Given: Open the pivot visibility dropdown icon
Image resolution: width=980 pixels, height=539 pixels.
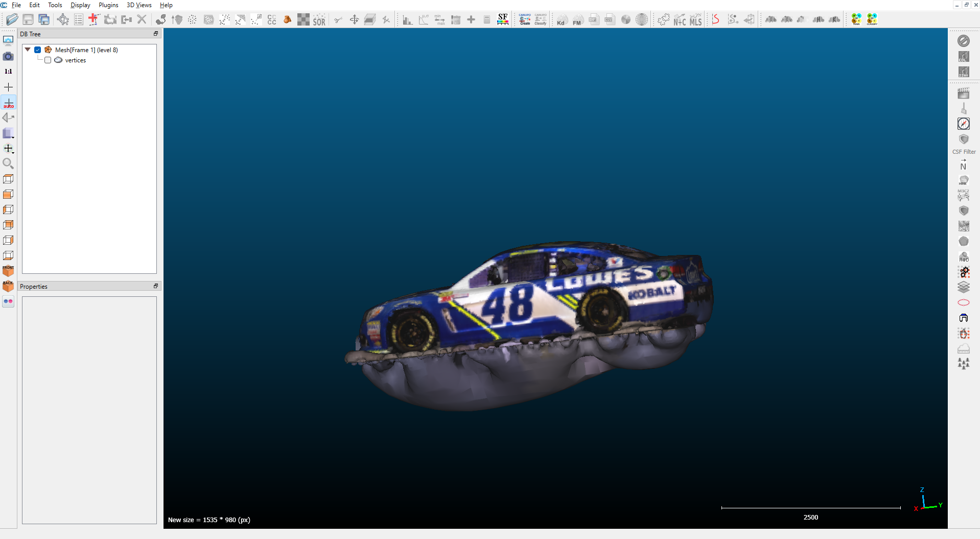Looking at the screenshot, I should point(8,149).
